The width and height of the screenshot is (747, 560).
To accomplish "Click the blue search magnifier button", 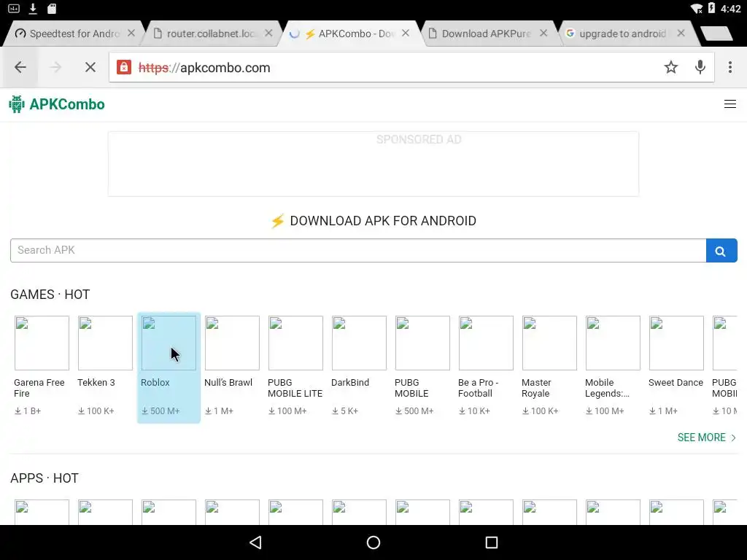I will tap(721, 251).
